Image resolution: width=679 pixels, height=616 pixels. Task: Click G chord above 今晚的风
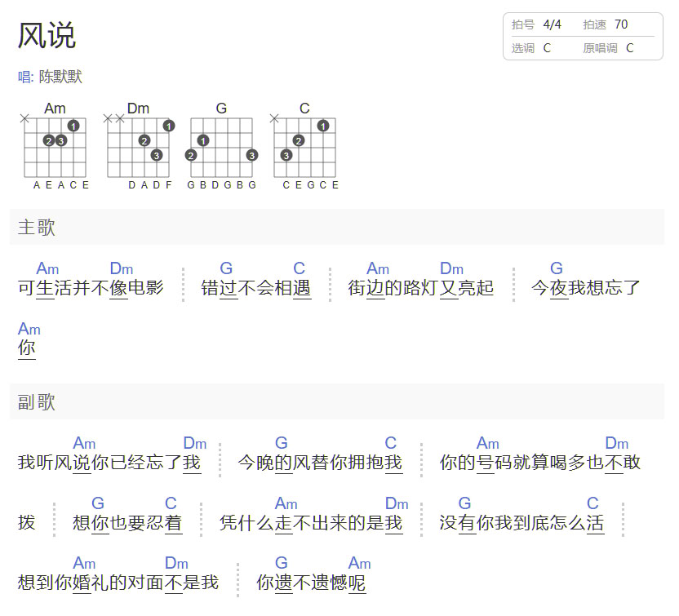(x=282, y=443)
